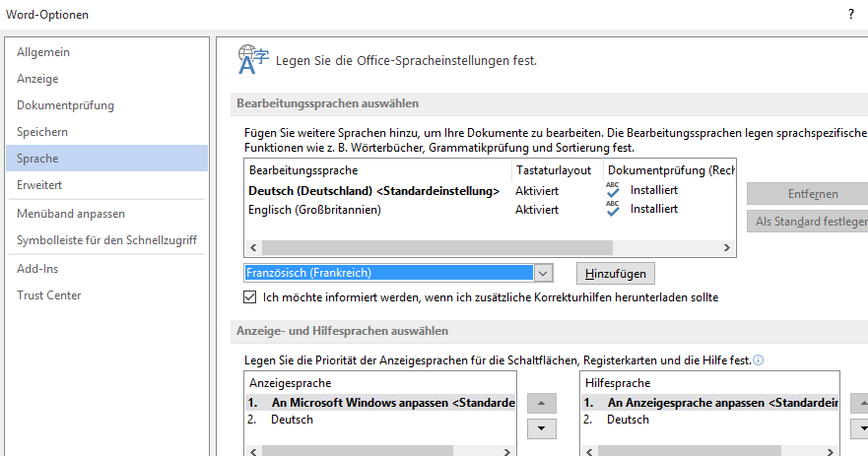868x456 pixels.
Task: Select An Microsoft Windows anpassen display language
Action: (381, 403)
